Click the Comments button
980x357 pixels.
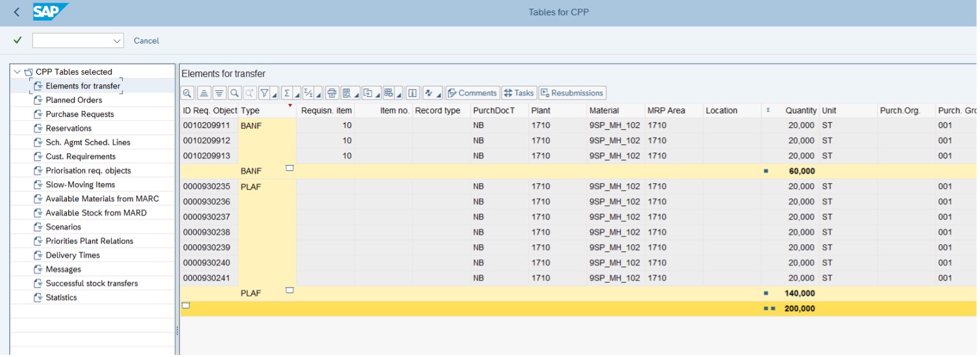click(472, 93)
